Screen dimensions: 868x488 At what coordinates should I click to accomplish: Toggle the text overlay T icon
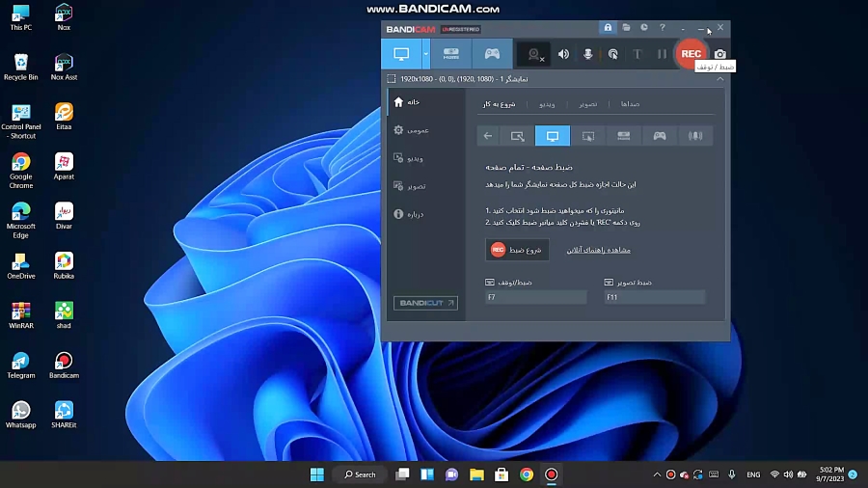(x=637, y=54)
